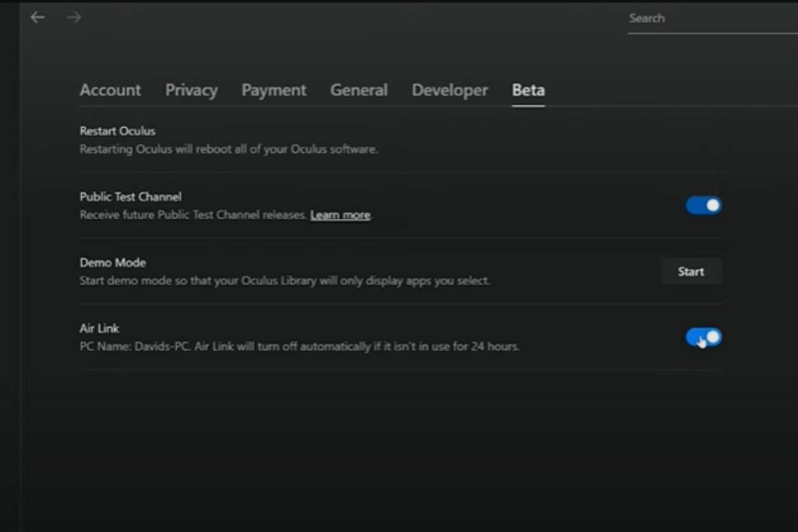Click the Public Test Channel label
Screen dimensions: 798x532
tap(130, 197)
